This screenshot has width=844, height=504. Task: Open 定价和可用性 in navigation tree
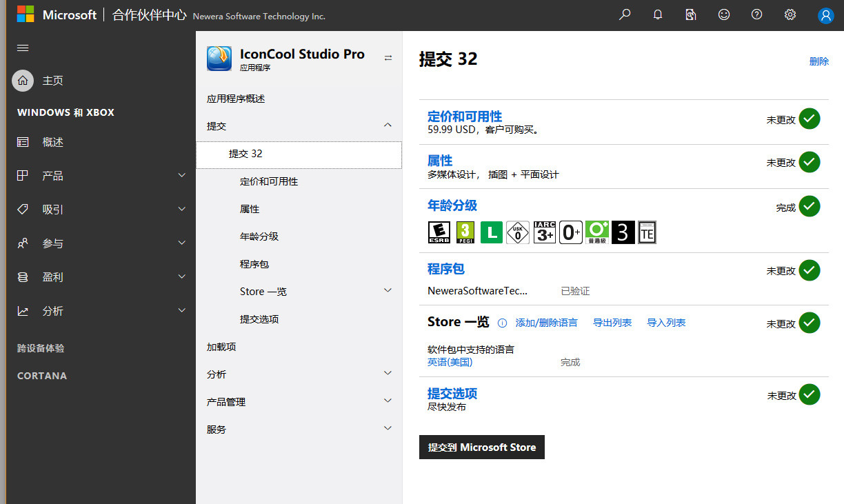(x=269, y=181)
